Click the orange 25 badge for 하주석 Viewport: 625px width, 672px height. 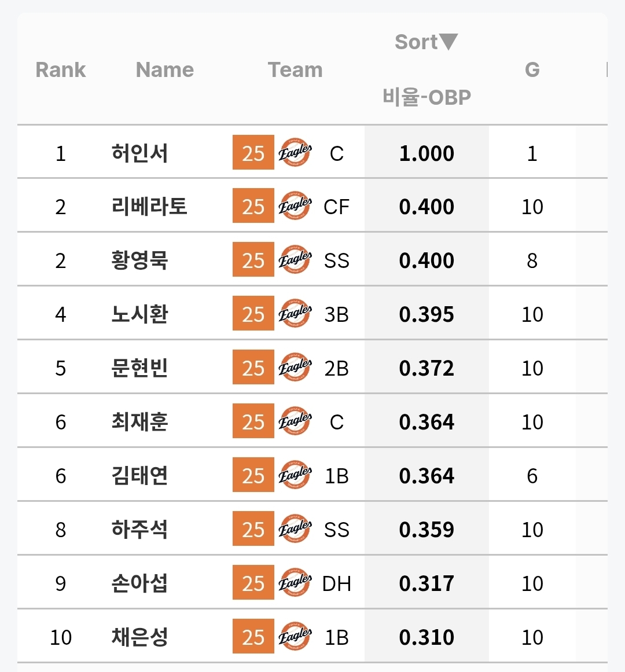coord(253,530)
